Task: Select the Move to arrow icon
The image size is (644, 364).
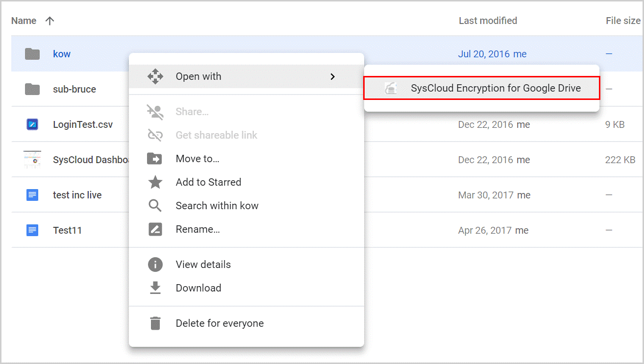Action: pos(155,158)
